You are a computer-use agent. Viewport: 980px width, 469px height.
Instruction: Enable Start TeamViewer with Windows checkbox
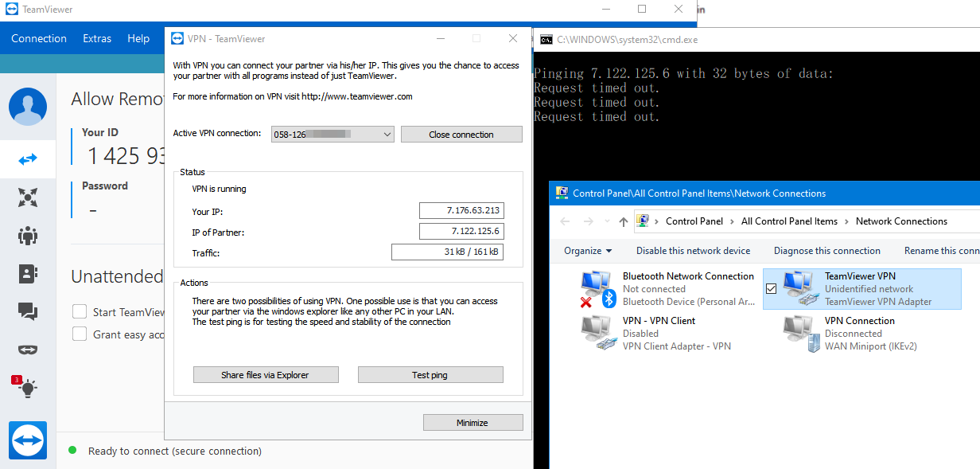pyautogui.click(x=80, y=312)
